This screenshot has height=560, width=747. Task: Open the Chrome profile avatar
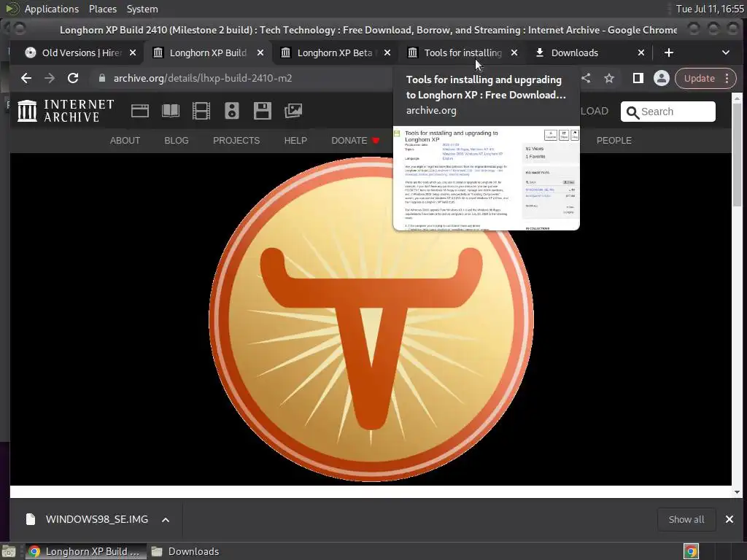click(x=661, y=78)
